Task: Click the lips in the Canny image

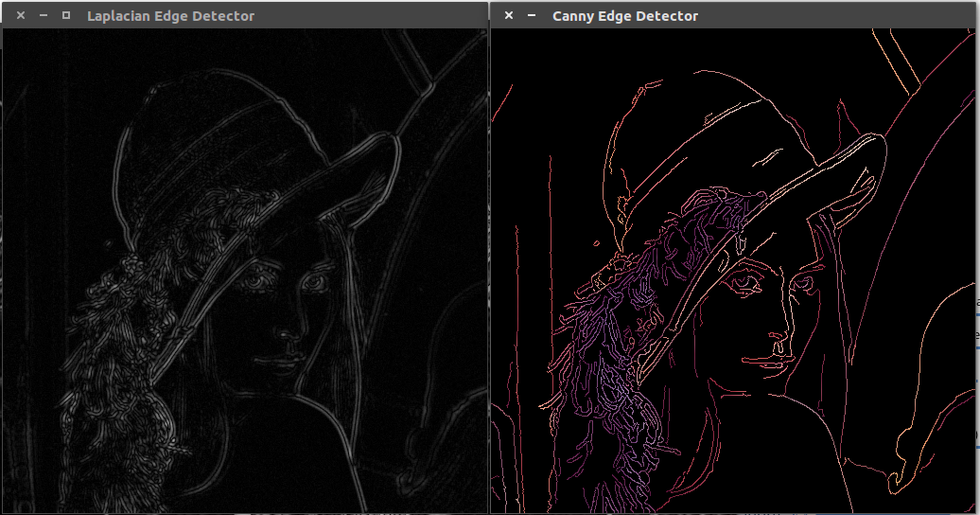Action: pyautogui.click(x=760, y=362)
